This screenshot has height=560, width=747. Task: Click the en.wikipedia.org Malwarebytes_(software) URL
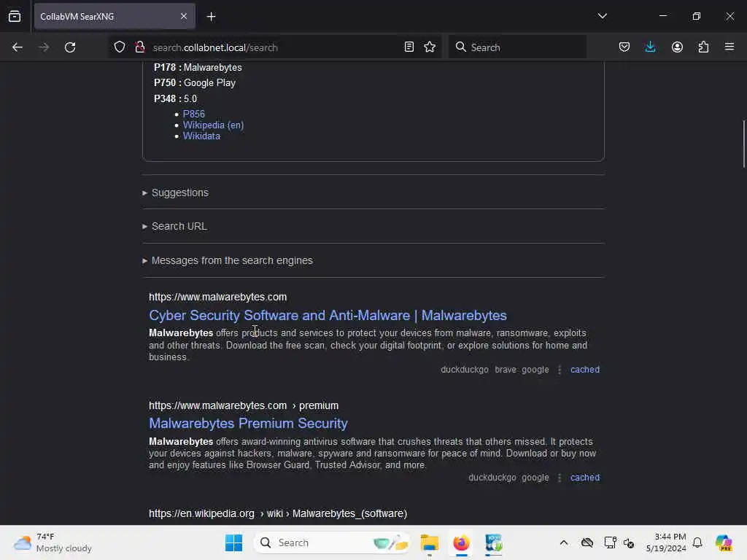tap(278, 513)
